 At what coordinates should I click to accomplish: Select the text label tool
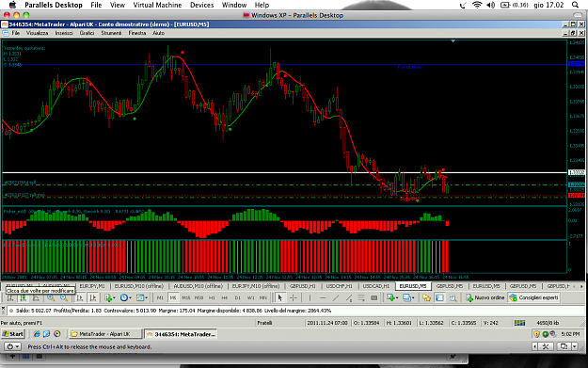[373, 297]
